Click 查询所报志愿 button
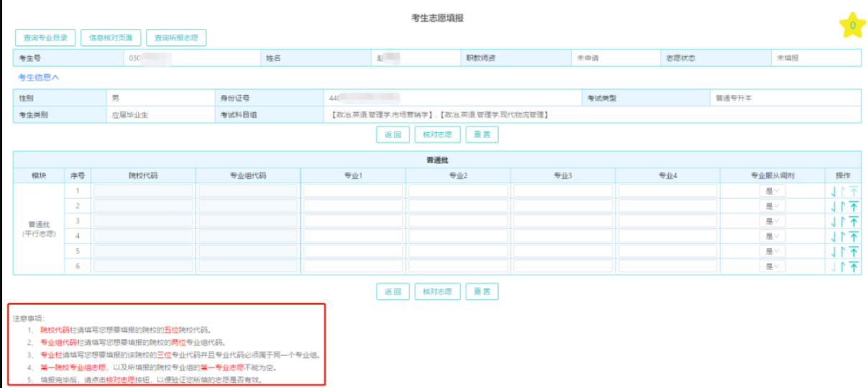Screen dimensions: 868x388 point(176,37)
